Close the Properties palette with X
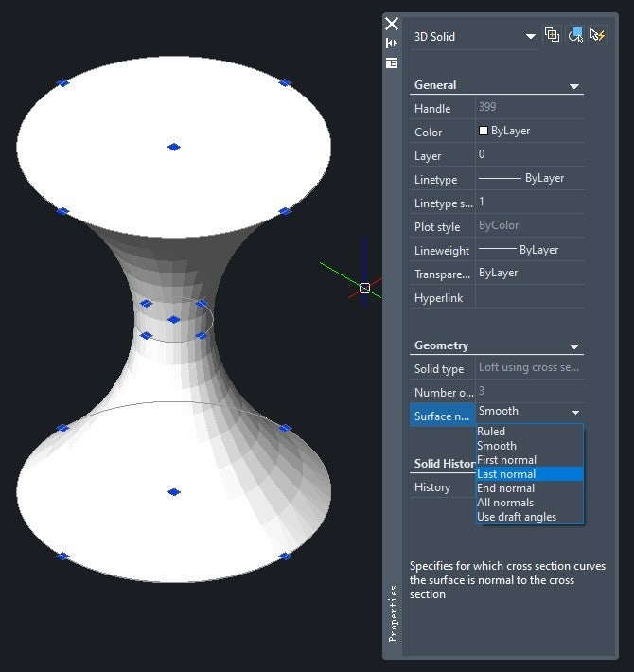The image size is (634, 672). coord(392,24)
